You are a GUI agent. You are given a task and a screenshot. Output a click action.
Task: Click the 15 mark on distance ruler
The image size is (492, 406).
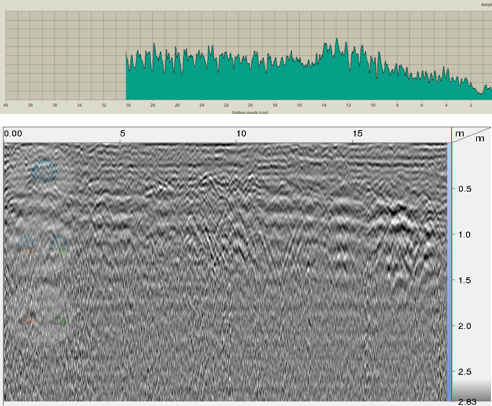tap(357, 134)
